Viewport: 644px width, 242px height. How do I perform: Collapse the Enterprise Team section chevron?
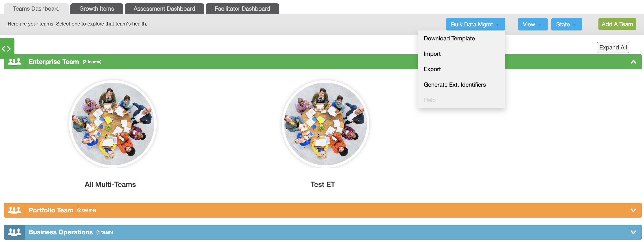633,62
